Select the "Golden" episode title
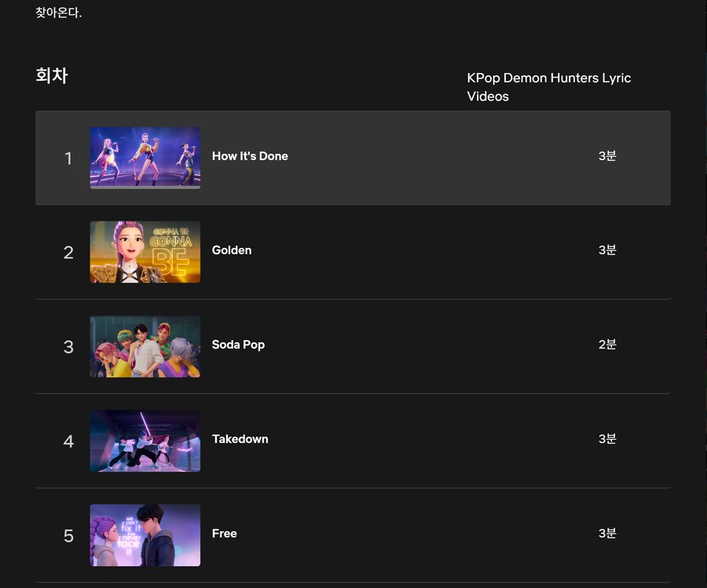The image size is (707, 588). tap(232, 250)
